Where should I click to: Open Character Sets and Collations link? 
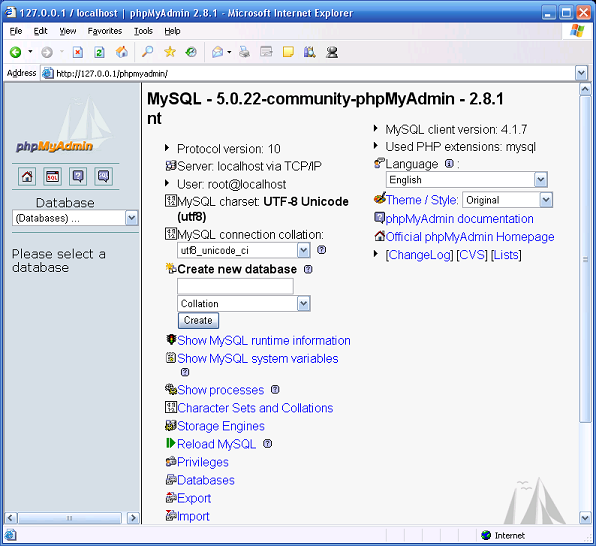[255, 408]
